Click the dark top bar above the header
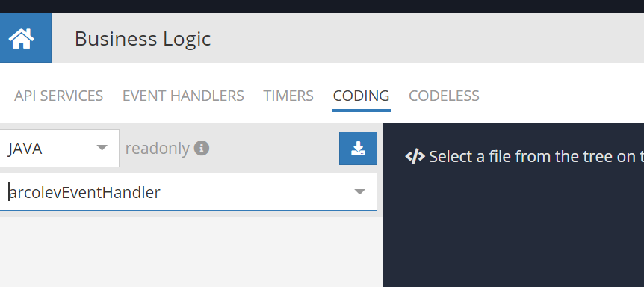The height and width of the screenshot is (287, 644). pos(322,6)
